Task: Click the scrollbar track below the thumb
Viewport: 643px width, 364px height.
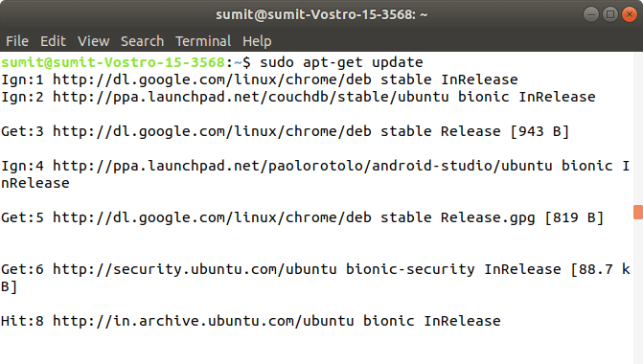Action: point(638,291)
